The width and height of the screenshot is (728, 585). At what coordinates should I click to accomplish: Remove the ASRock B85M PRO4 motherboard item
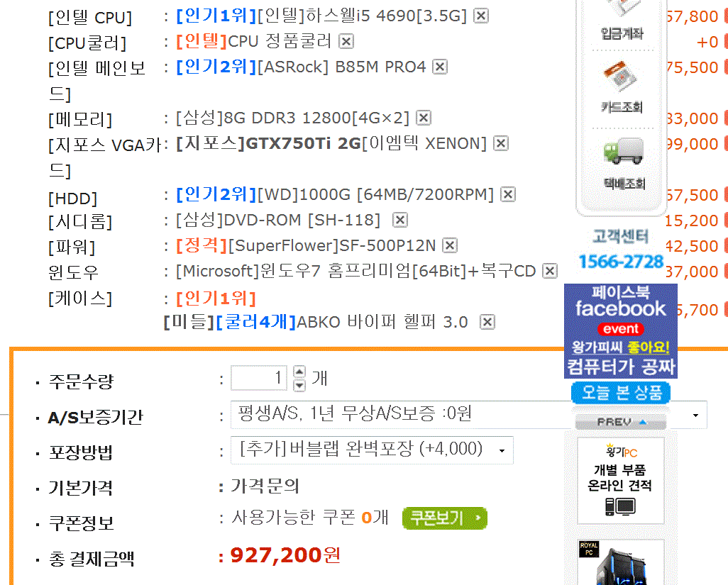tap(440, 67)
